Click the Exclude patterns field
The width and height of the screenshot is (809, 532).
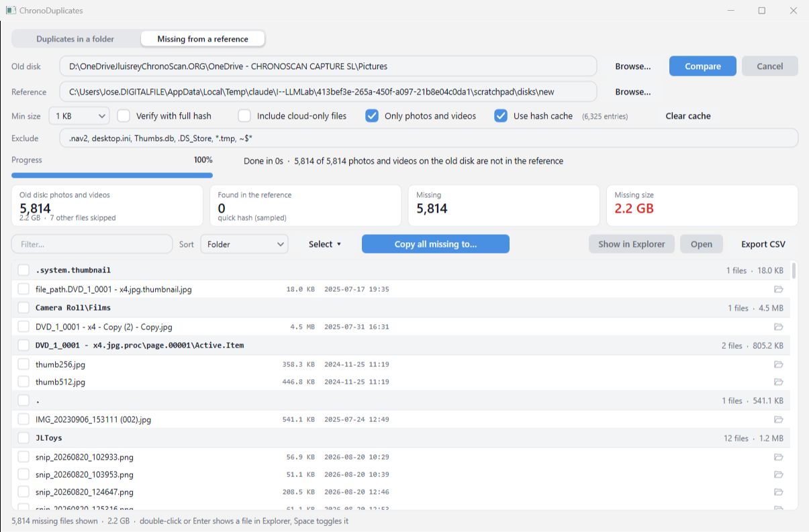[428, 138]
